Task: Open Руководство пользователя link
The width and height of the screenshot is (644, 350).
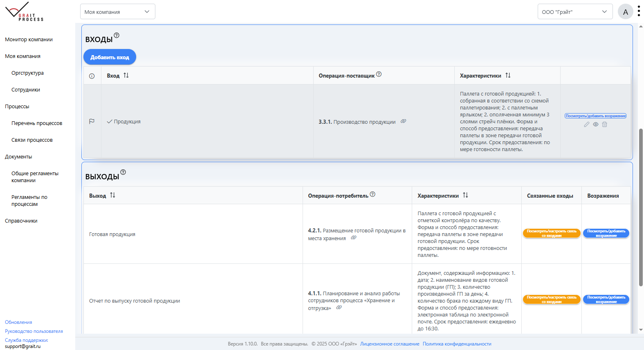Action: (34, 331)
